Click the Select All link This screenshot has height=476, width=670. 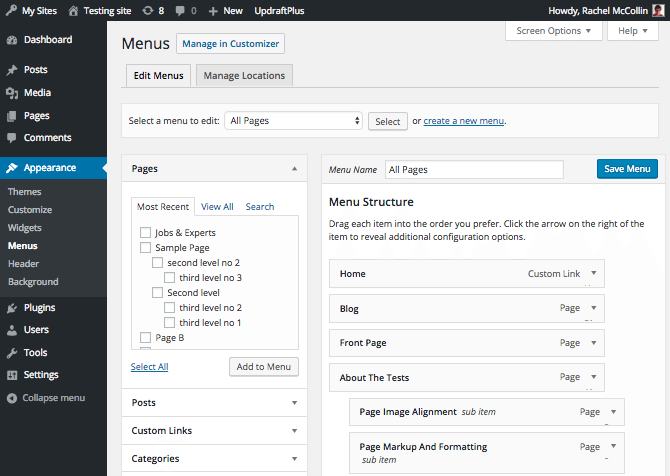coord(150,367)
